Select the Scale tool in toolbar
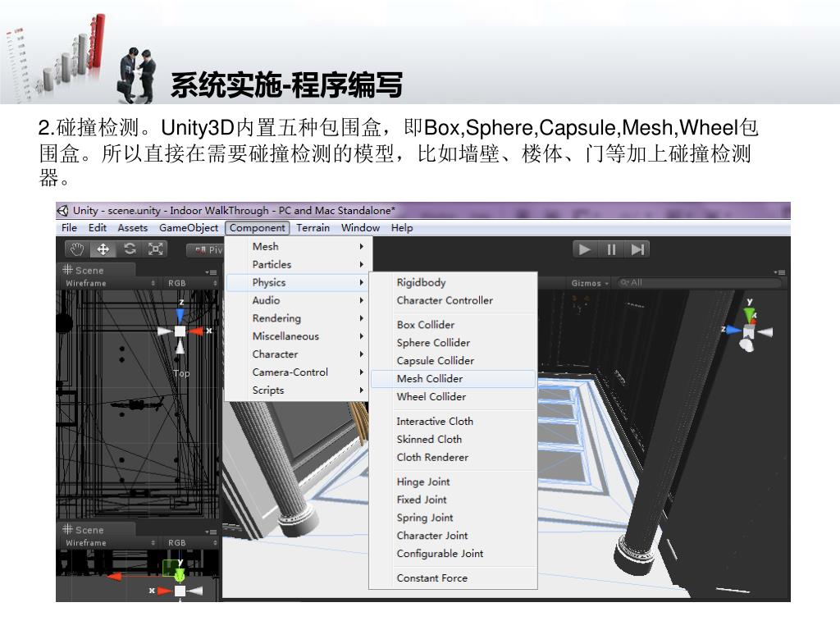840x630 pixels. pyautogui.click(x=155, y=249)
